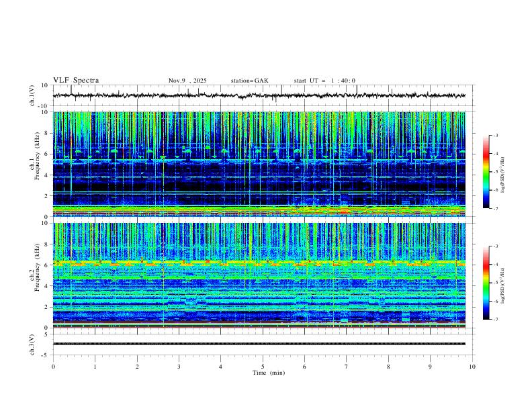Click the "-5" tick on ch.3(V) axis

(46, 355)
